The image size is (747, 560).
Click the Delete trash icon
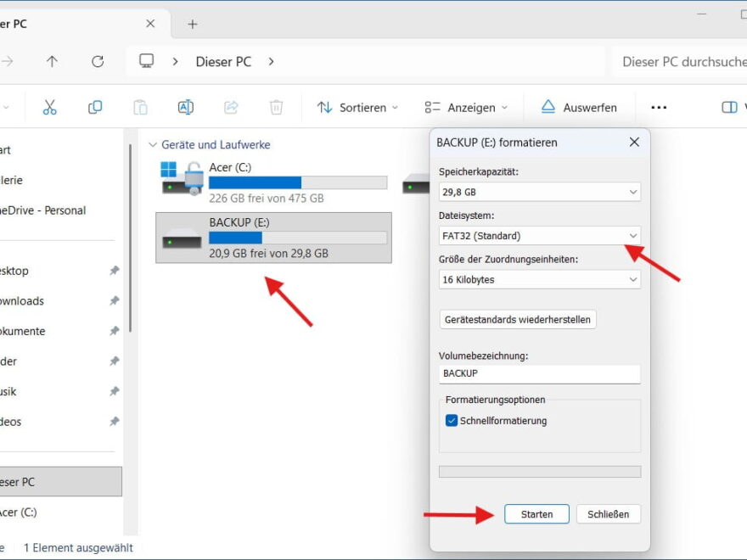click(276, 107)
